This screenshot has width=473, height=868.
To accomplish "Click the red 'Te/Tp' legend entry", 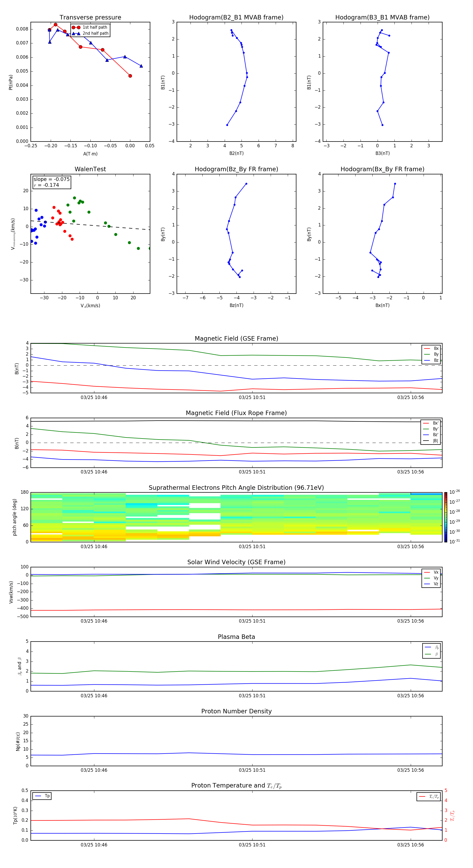I will 429,796.
